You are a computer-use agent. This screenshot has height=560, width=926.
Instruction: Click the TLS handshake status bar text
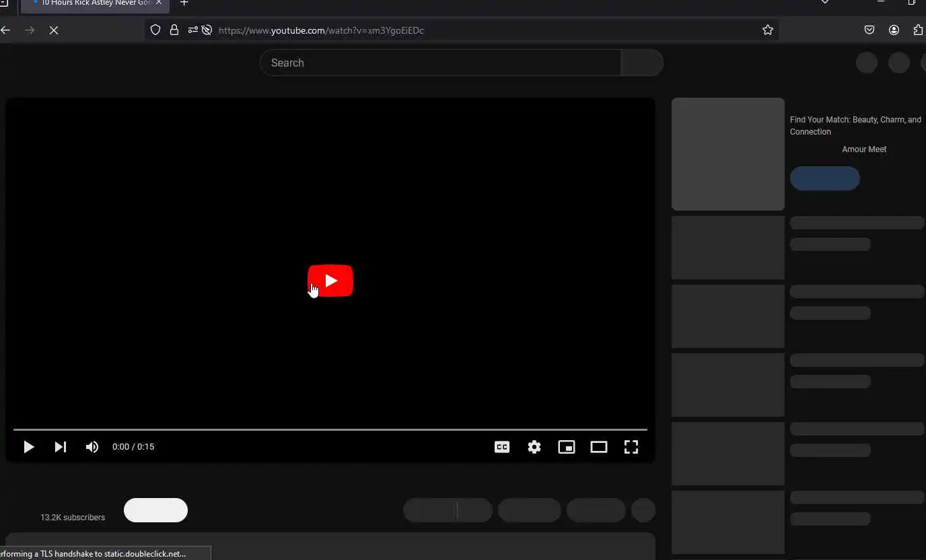pyautogui.click(x=93, y=554)
